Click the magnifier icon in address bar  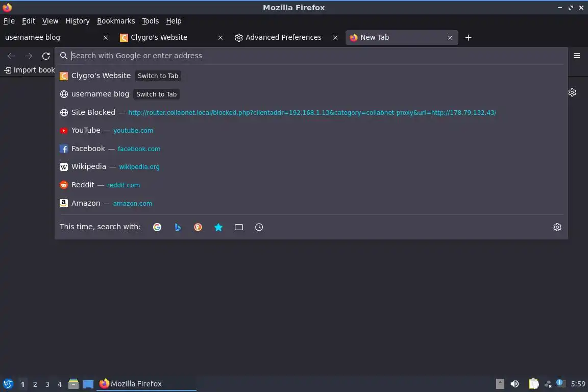(x=64, y=56)
